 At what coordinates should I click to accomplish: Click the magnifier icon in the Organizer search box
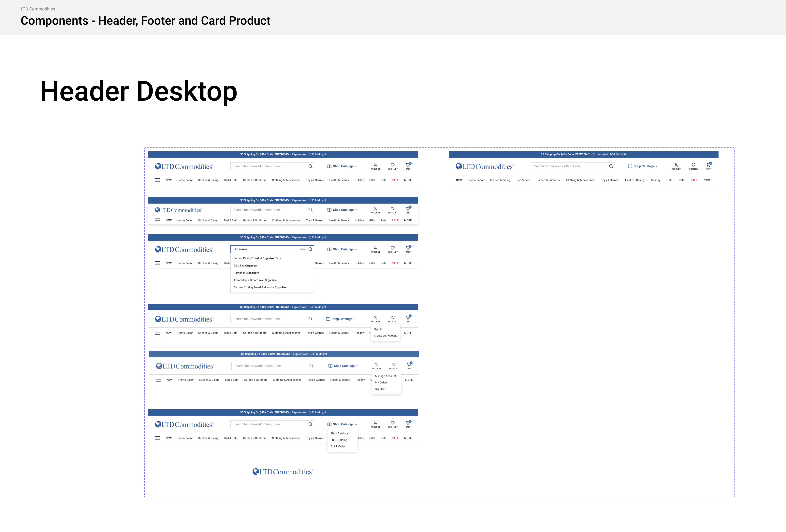pyautogui.click(x=310, y=249)
